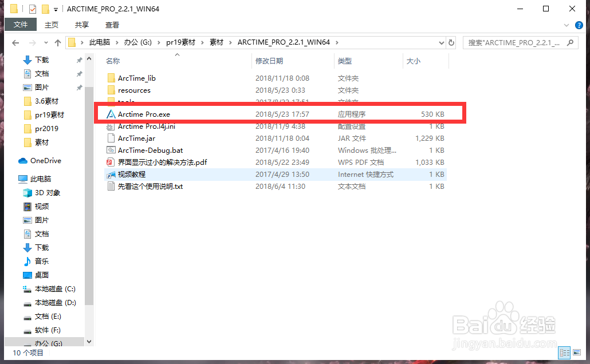Image resolution: width=590 pixels, height=364 pixels.
Task: Open 视频 under 此电脑
Action: point(42,207)
